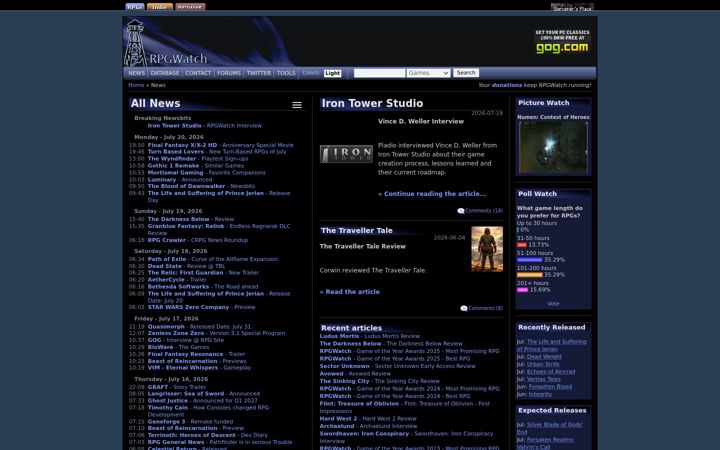720x450 pixels.
Task: Open Path of Exile news item
Action: click(x=213, y=259)
